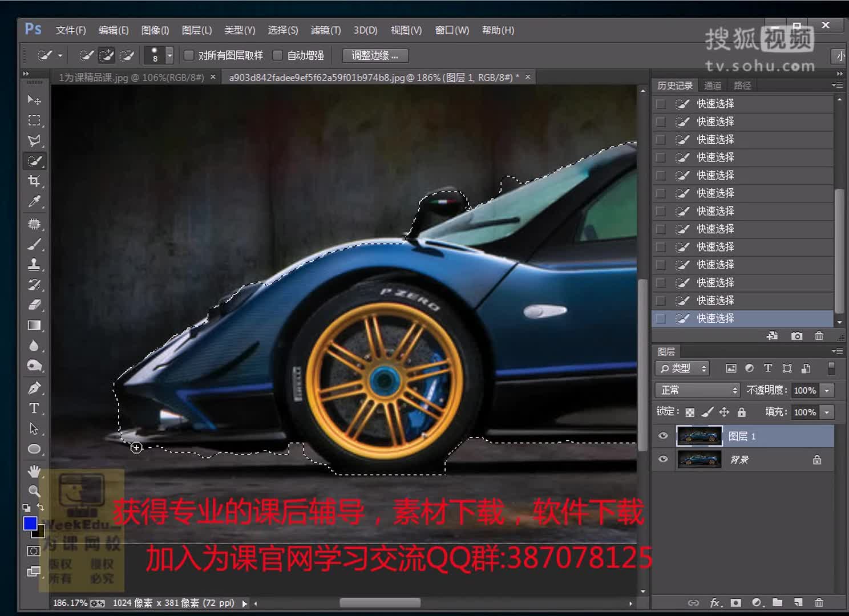Select the Blur tool
The height and width of the screenshot is (616, 849).
[34, 346]
